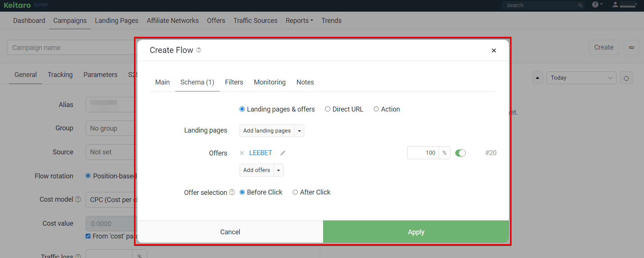Click the Traffic loss help icon

click(x=78, y=256)
